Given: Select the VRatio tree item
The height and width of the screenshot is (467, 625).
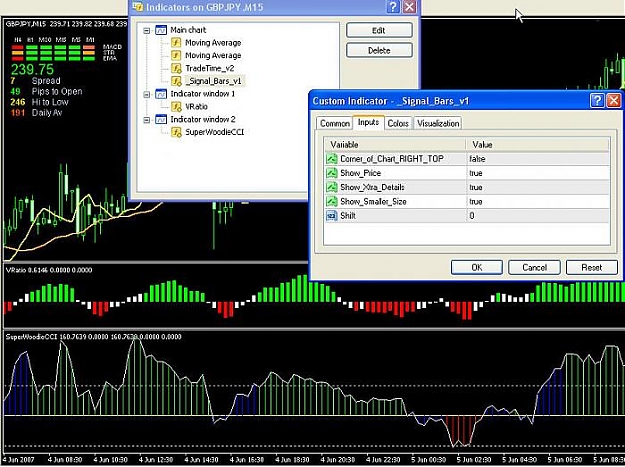Looking at the screenshot, I should pyautogui.click(x=197, y=106).
